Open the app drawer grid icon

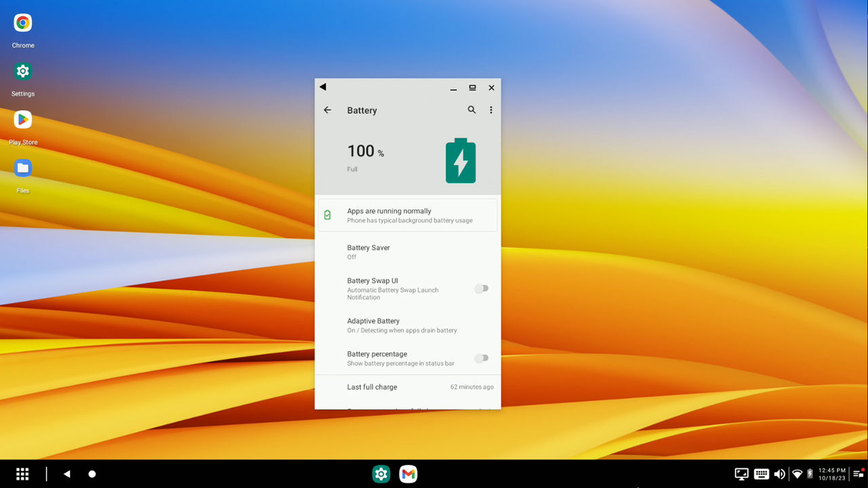pos(22,474)
